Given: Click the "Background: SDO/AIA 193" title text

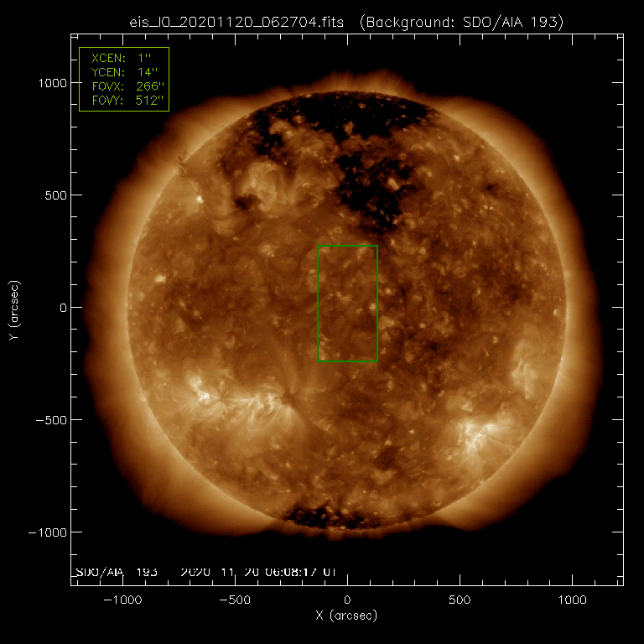Looking at the screenshot, I should coord(461,21).
